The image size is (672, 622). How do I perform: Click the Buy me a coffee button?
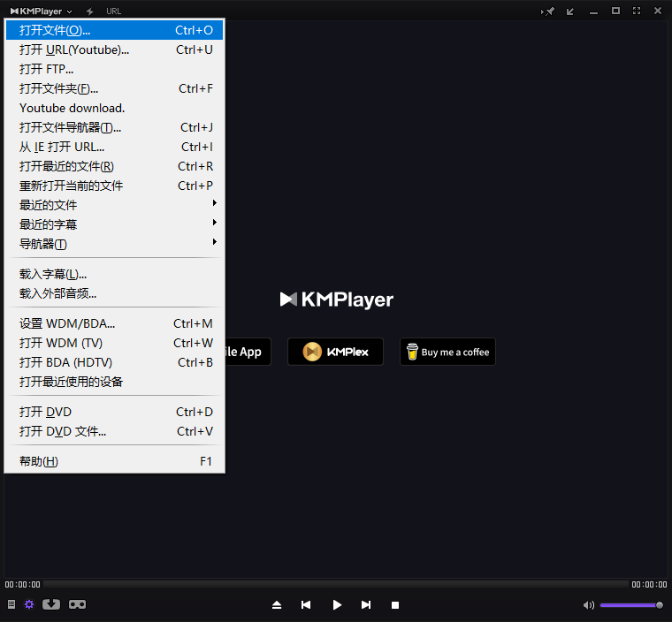448,352
